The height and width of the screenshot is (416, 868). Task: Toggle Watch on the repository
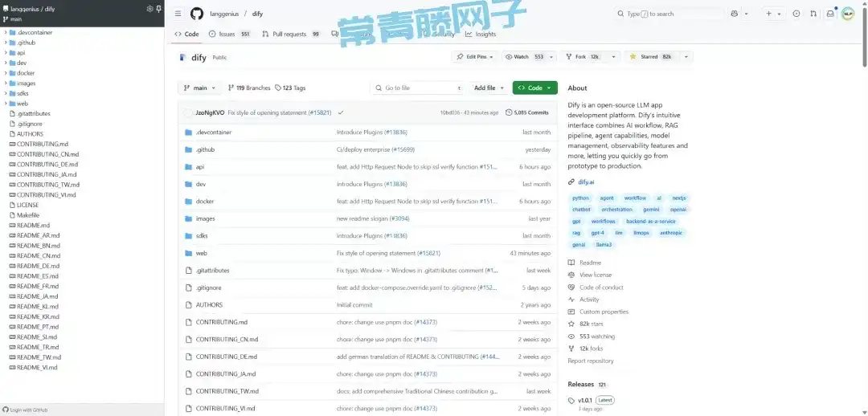pyautogui.click(x=524, y=57)
